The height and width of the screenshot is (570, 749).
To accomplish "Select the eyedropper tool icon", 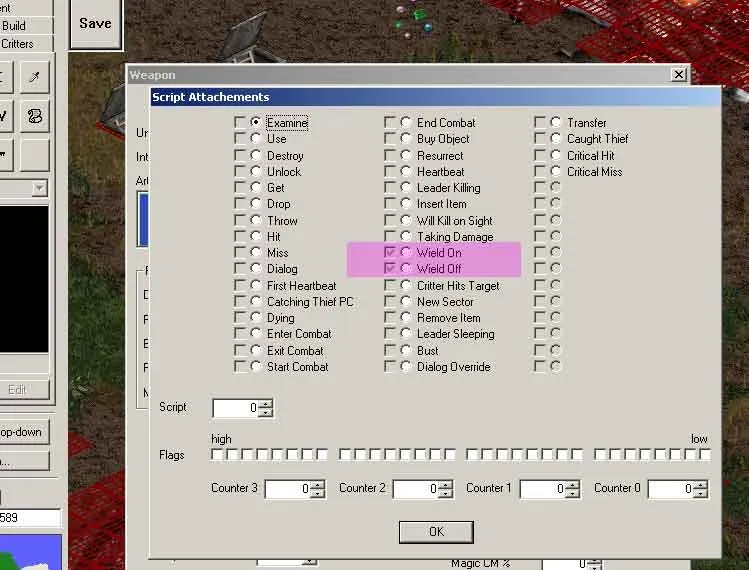I will (x=34, y=77).
